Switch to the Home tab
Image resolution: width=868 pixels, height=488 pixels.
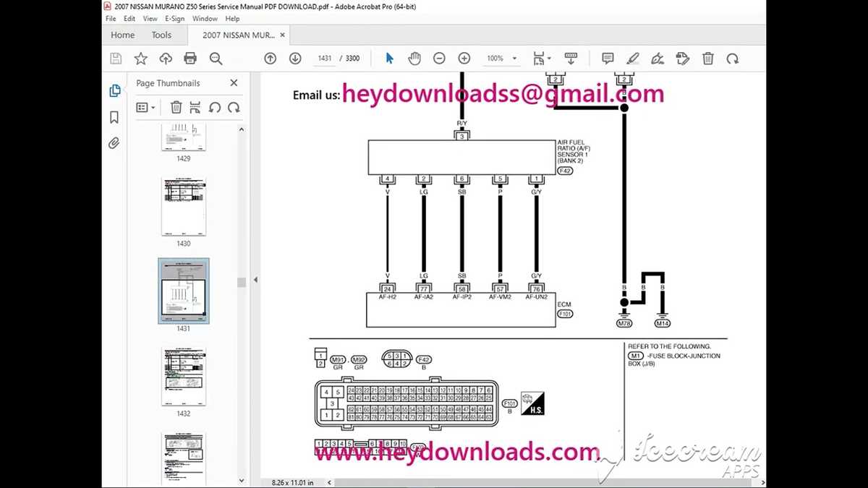(x=122, y=35)
